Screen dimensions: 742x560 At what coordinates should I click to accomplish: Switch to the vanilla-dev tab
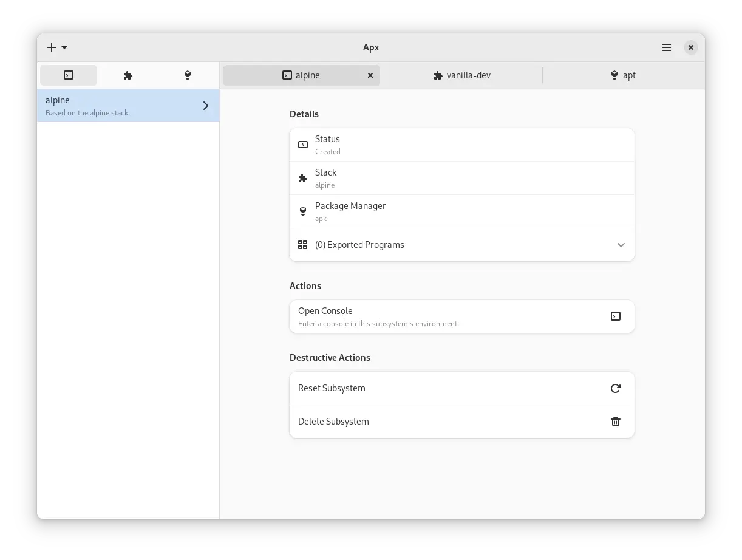point(461,75)
